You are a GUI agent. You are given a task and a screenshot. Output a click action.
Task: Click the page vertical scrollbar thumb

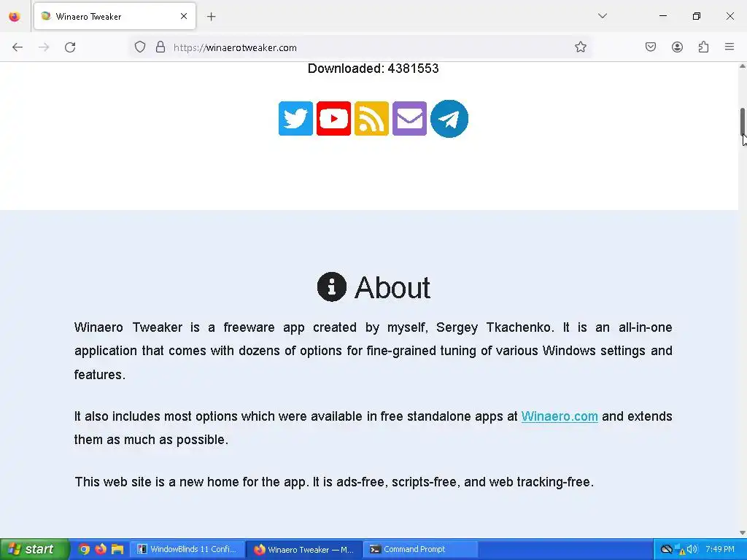[743, 122]
